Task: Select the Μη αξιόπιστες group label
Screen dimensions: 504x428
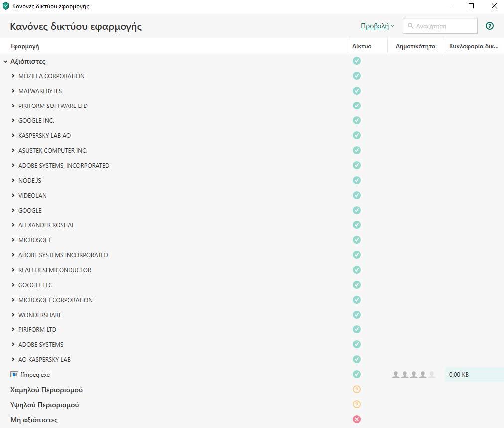Action: tap(34, 420)
